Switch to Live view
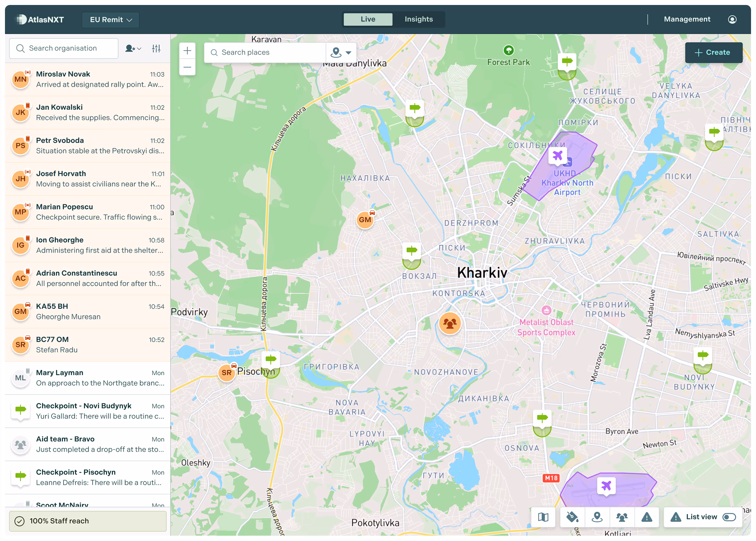This screenshot has width=756, height=541. [x=368, y=19]
